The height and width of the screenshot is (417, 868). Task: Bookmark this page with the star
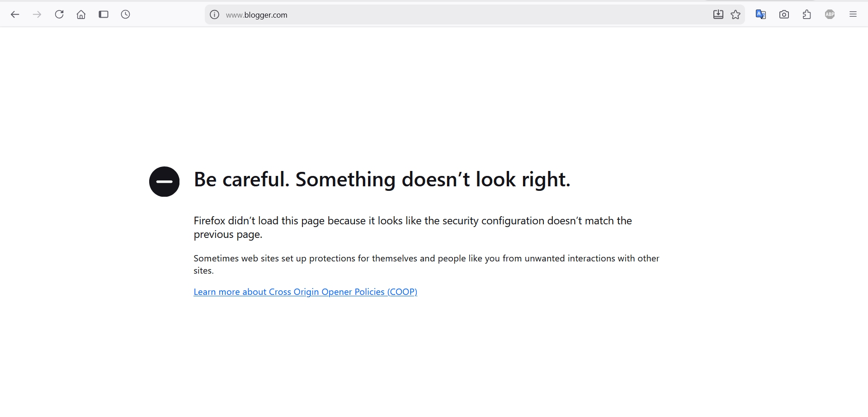736,14
